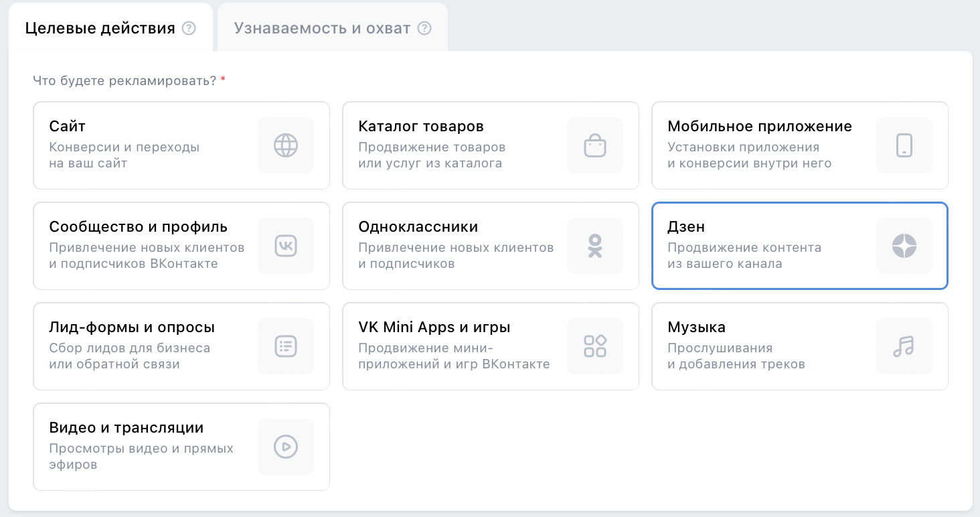Click the globe icon on Сайт card
The height and width of the screenshot is (517, 980).
(x=286, y=145)
